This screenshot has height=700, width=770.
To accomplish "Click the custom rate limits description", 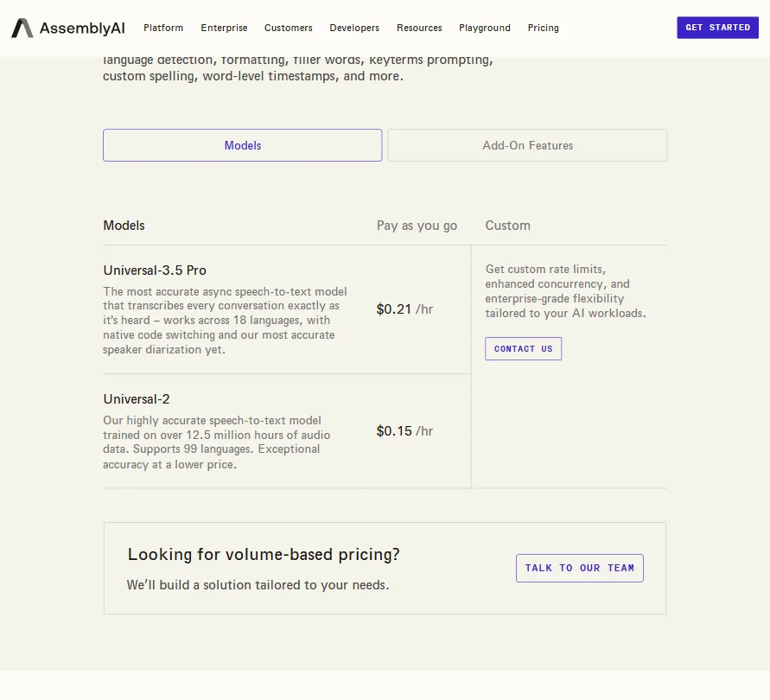I will tap(565, 291).
